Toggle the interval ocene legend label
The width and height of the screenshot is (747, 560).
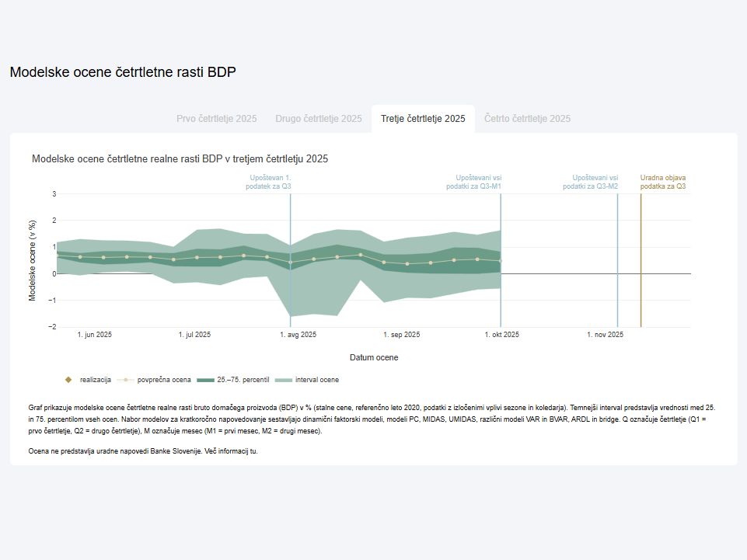point(317,380)
